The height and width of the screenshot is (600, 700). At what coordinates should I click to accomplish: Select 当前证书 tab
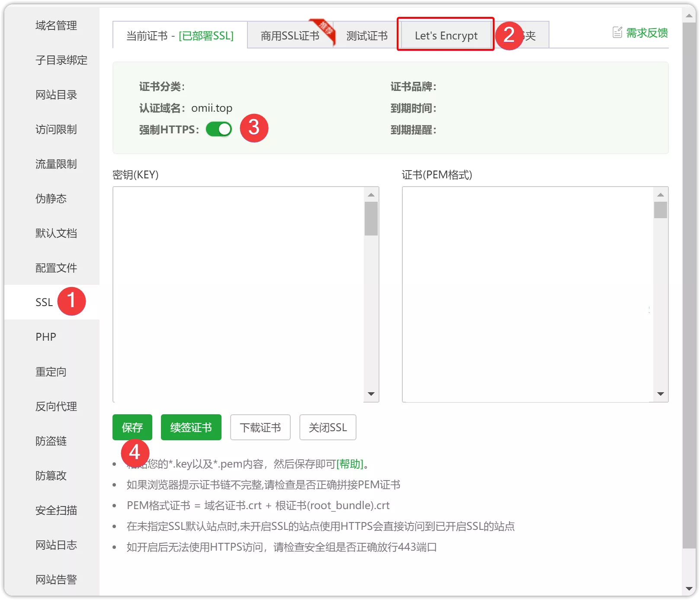(x=180, y=35)
